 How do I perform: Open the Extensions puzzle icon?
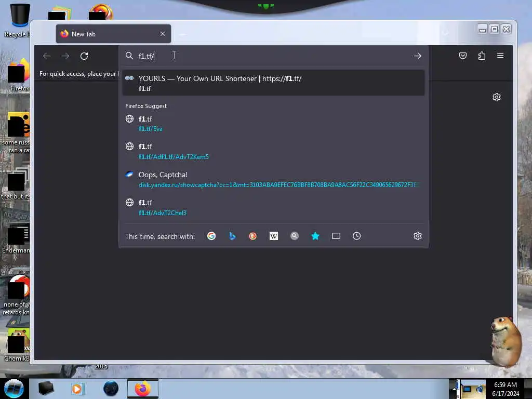[x=482, y=56]
